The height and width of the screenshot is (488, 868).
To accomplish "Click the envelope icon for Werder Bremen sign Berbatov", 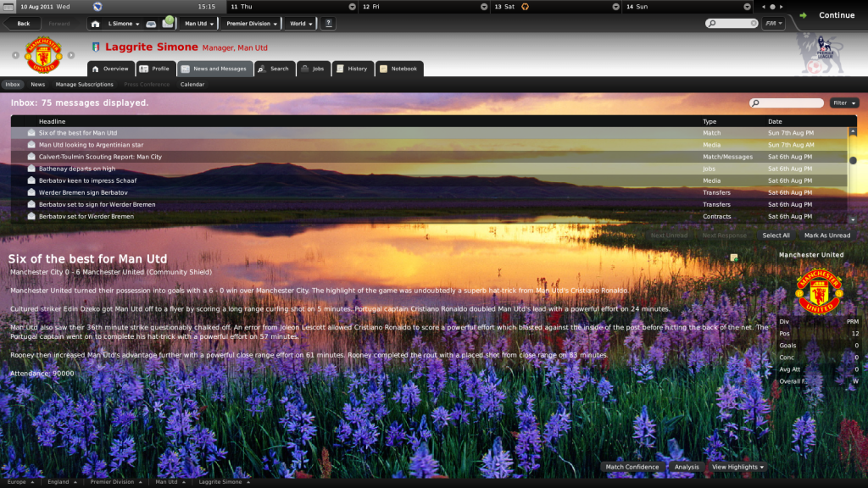I will tap(31, 192).
